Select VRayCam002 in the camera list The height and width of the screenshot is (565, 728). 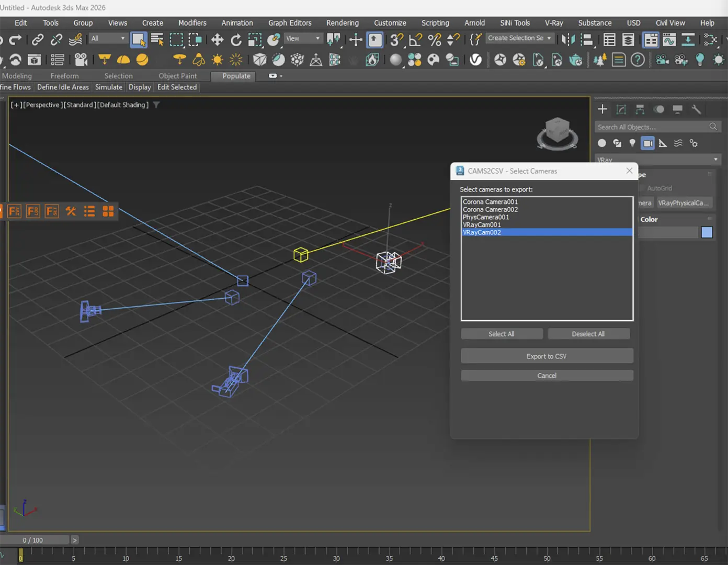point(547,232)
